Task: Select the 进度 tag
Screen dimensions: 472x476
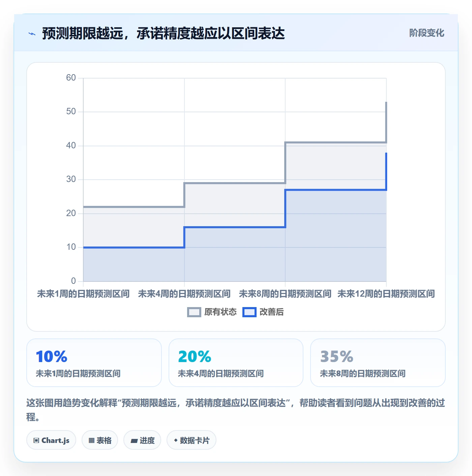Action: [x=142, y=440]
